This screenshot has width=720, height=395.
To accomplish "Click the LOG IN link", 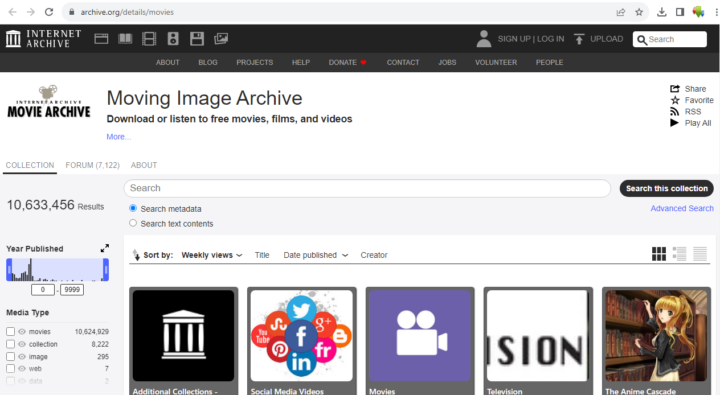I will (551, 39).
